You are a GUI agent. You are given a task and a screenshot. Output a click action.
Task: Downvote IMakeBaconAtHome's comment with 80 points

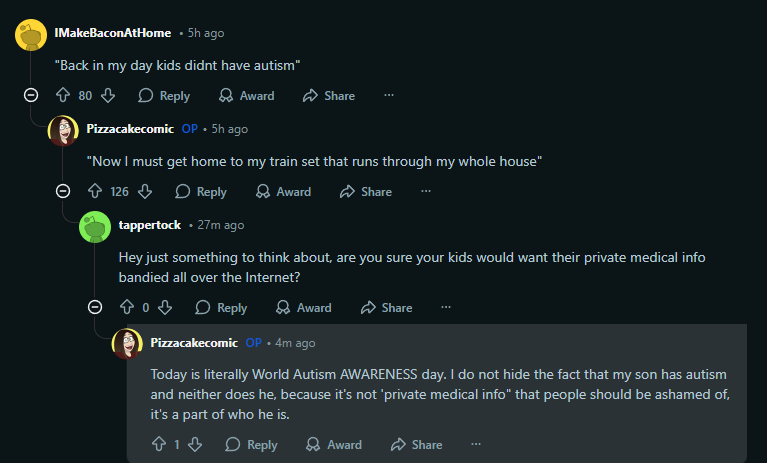[x=108, y=95]
